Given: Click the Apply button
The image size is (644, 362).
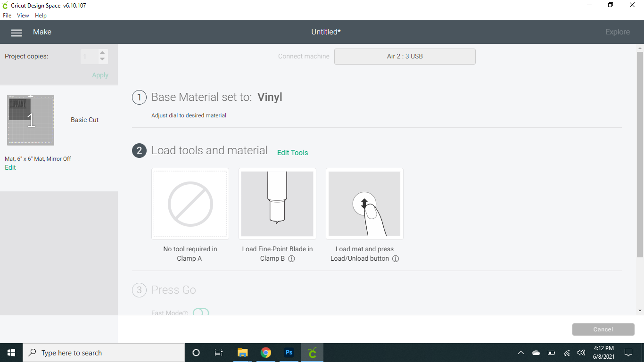Looking at the screenshot, I should pyautogui.click(x=100, y=75).
